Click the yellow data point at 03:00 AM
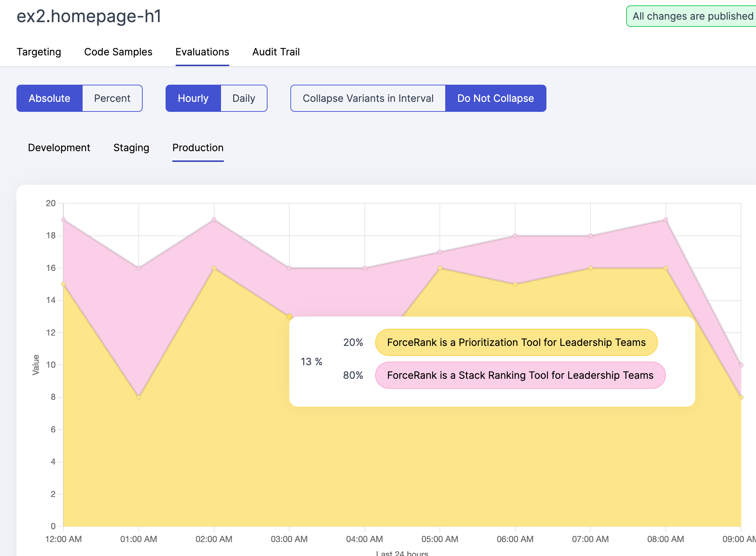The image size is (756, 556). point(289,316)
